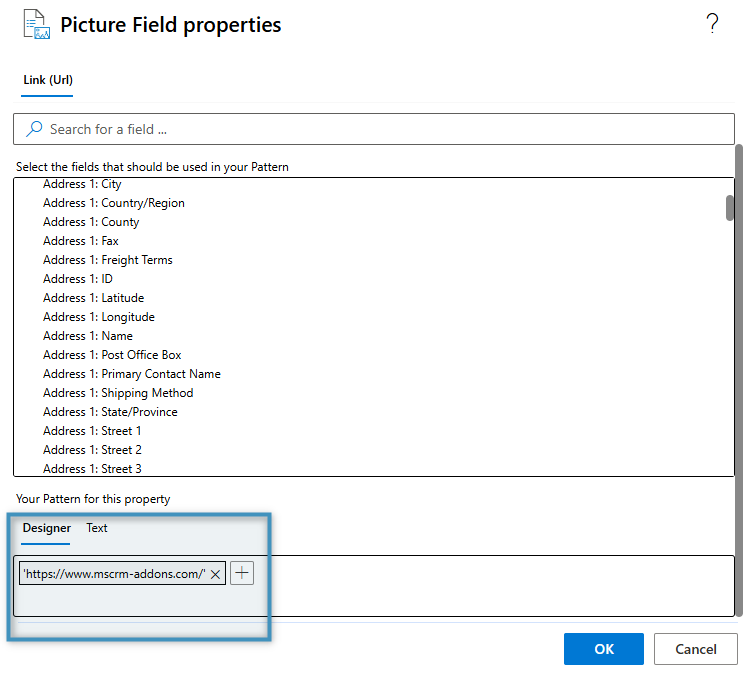The height and width of the screenshot is (673, 752).
Task: Switch to the Text tab
Action: (97, 528)
